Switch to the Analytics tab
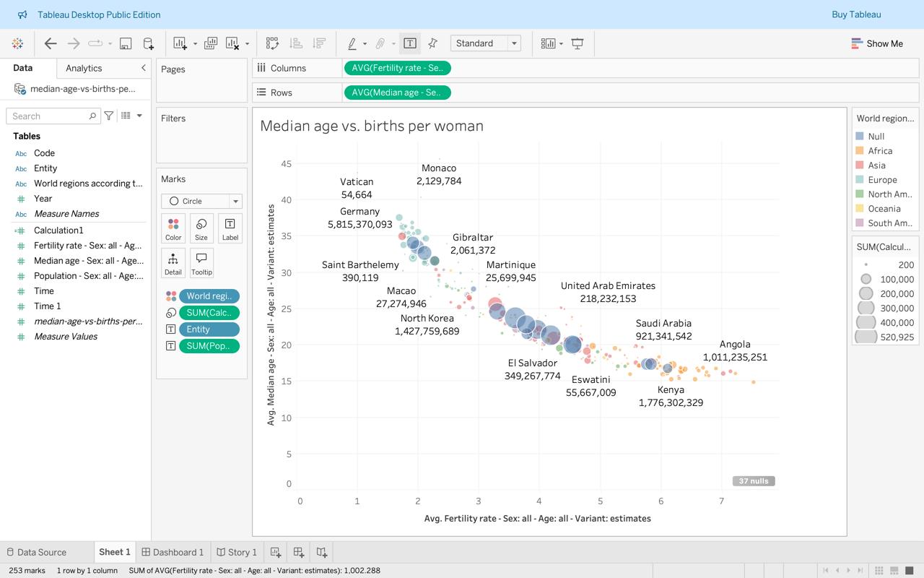 click(84, 68)
